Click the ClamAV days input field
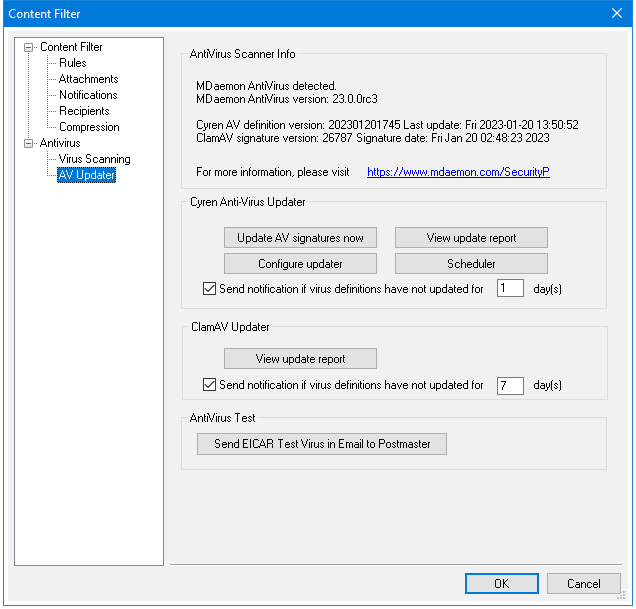 point(510,385)
